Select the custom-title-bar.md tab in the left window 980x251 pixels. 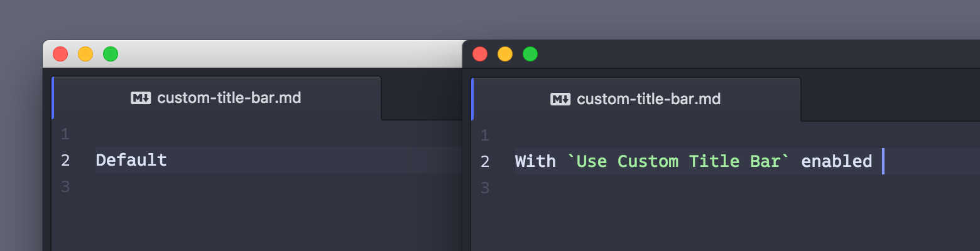pyautogui.click(x=217, y=98)
